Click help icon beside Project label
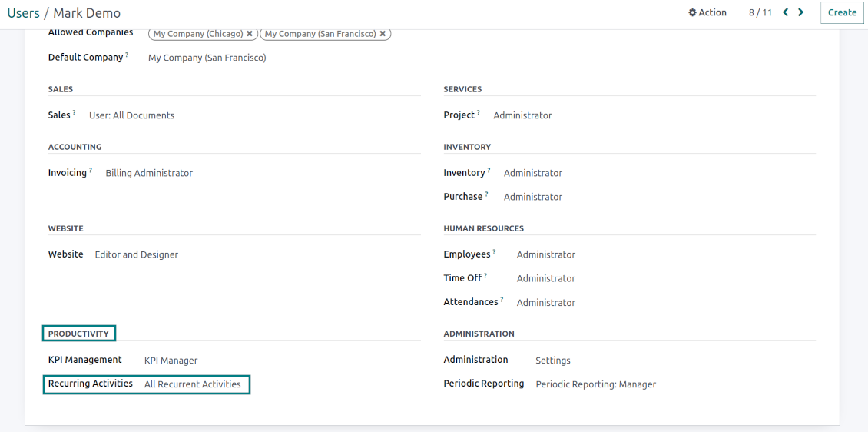This screenshot has height=432, width=868. coord(479,112)
